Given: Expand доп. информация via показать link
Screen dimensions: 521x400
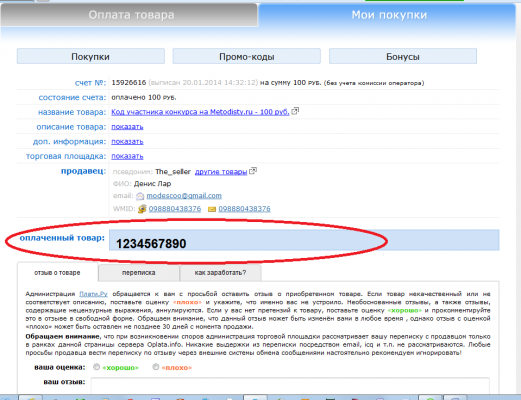Looking at the screenshot, I should pyautogui.click(x=127, y=142).
